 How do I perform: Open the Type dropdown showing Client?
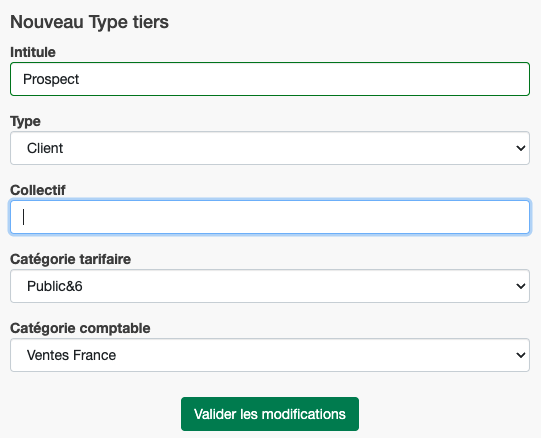[x=270, y=148]
